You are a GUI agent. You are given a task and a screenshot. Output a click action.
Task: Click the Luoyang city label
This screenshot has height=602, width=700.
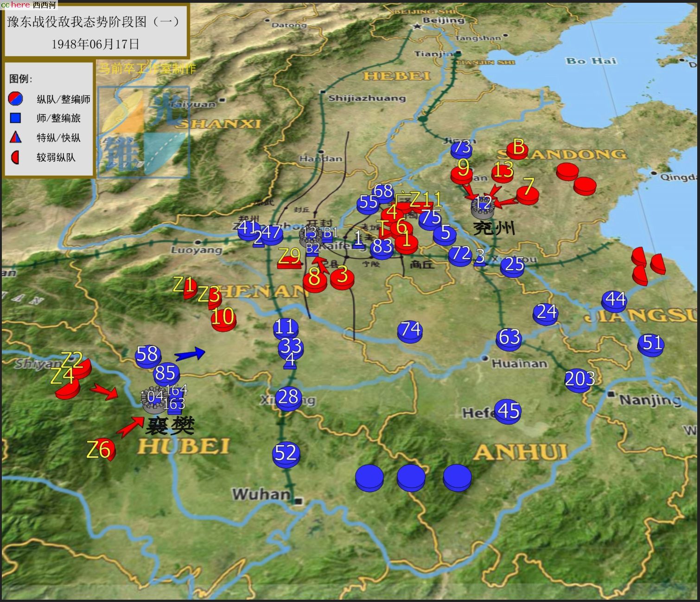(197, 250)
